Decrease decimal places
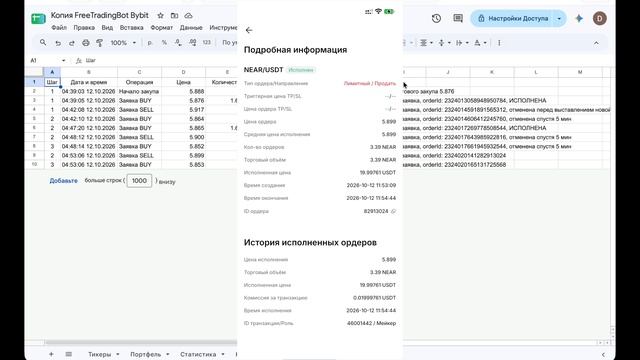640x360 pixels. 178,42
